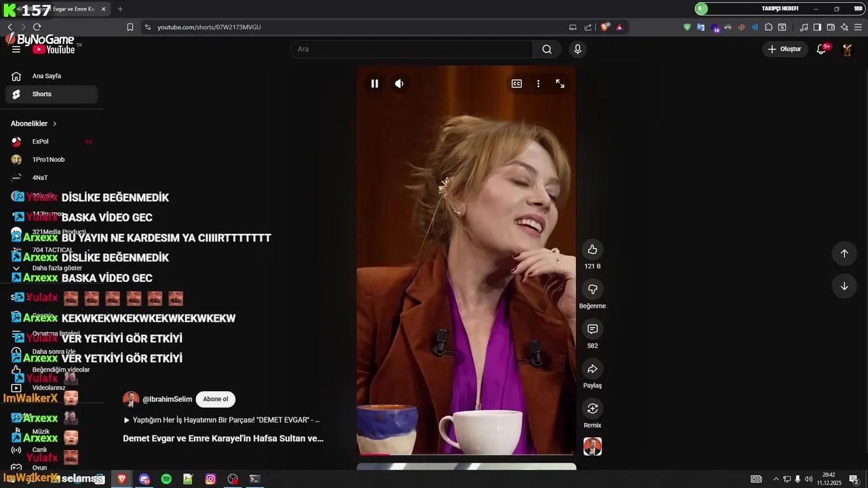Open the cookie extension icon
This screenshot has height=488, width=868.
click(x=741, y=27)
